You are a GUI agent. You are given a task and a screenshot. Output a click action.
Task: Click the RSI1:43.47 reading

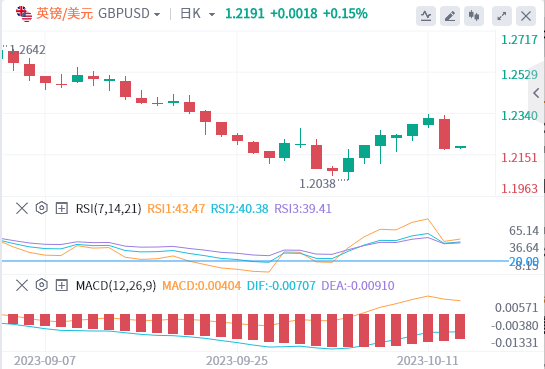[176, 209]
